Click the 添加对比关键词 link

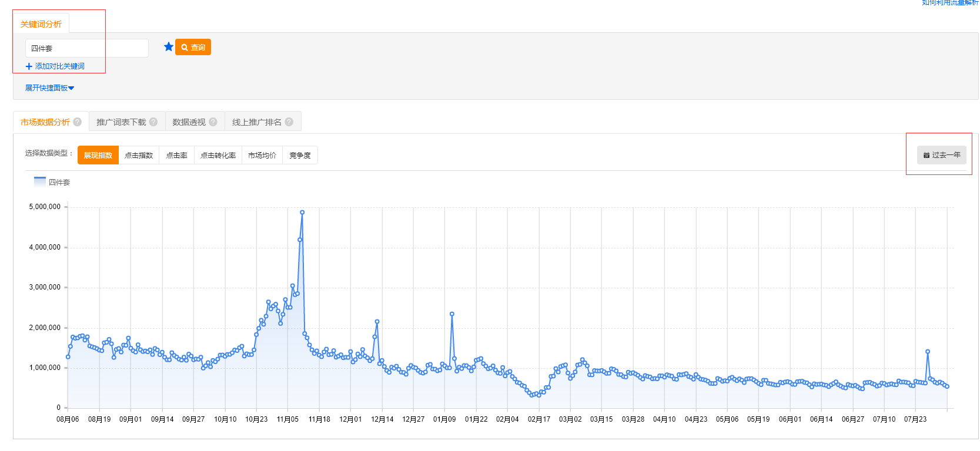point(60,66)
